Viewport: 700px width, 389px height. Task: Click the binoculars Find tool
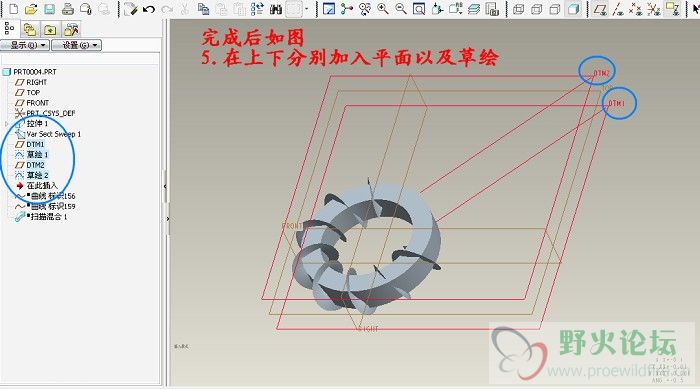pyautogui.click(x=276, y=9)
